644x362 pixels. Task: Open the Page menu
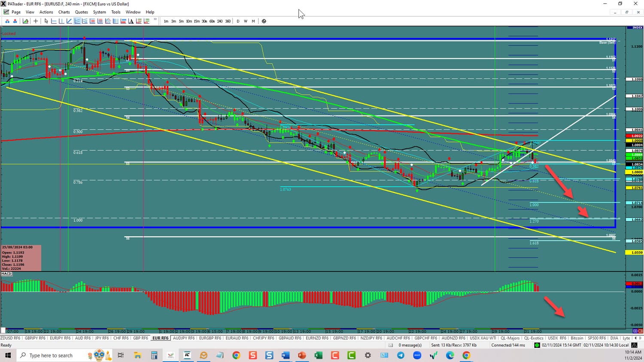click(16, 12)
